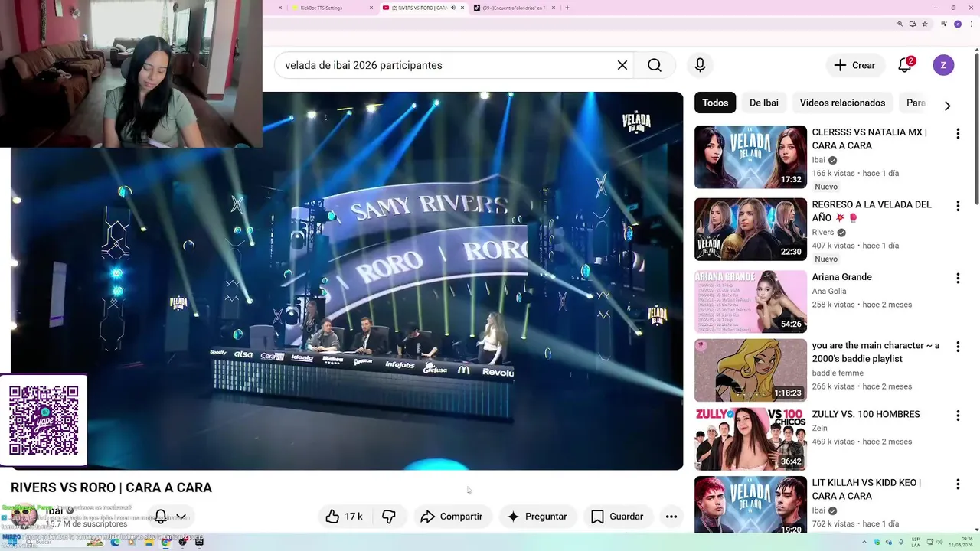980x551 pixels.
Task: Click the Crear button
Action: click(854, 65)
